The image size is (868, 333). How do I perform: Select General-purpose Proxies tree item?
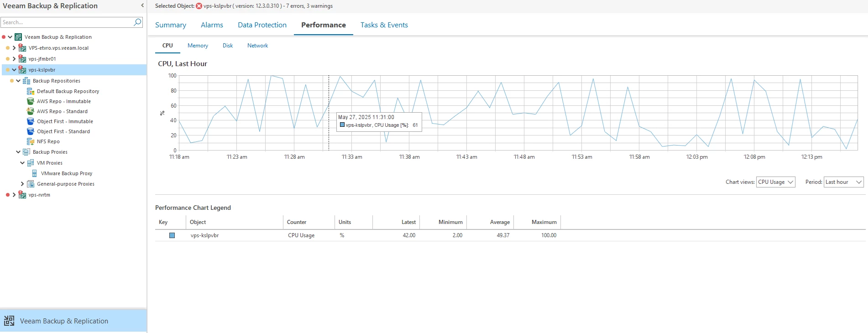[x=66, y=184]
